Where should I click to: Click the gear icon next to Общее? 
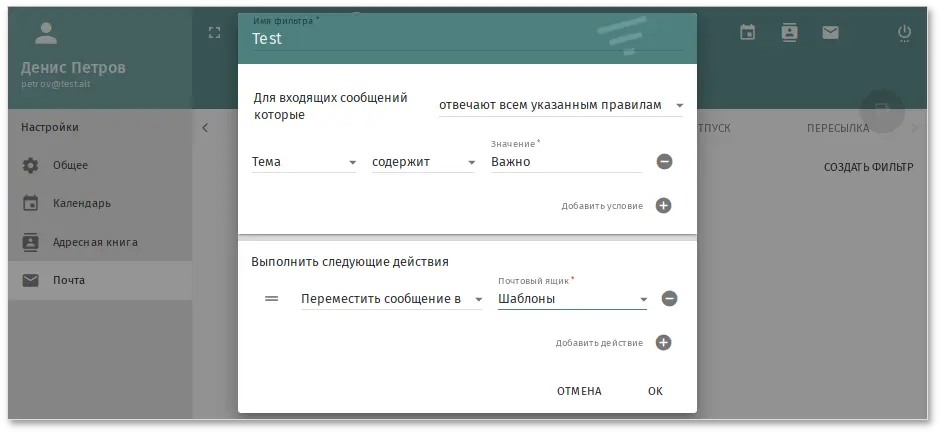pyautogui.click(x=30, y=166)
